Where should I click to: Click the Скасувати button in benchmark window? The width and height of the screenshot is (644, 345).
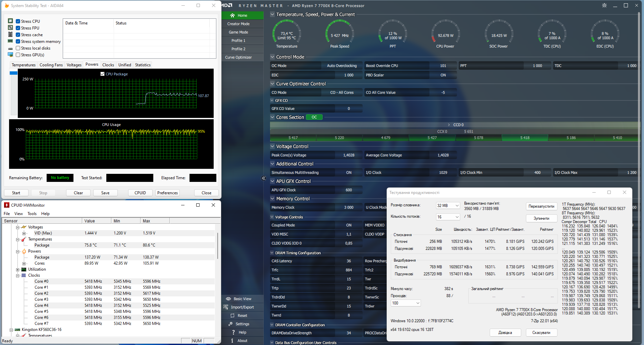tap(541, 333)
